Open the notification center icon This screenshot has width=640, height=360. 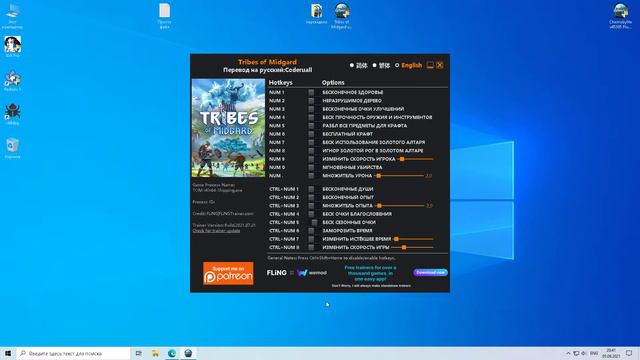pos(629,353)
